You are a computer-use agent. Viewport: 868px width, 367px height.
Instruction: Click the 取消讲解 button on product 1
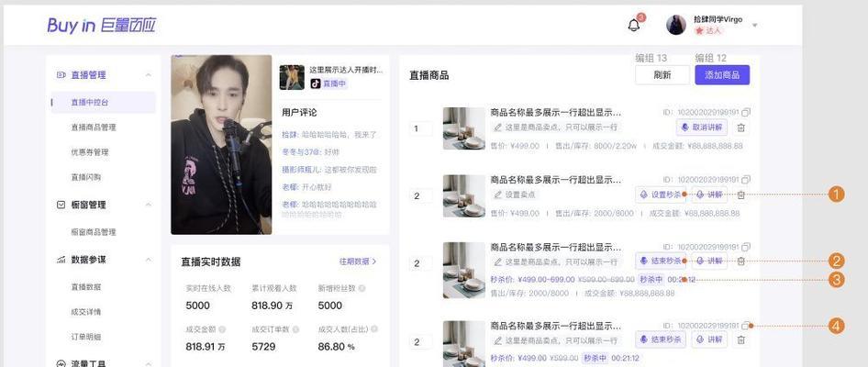click(x=702, y=128)
